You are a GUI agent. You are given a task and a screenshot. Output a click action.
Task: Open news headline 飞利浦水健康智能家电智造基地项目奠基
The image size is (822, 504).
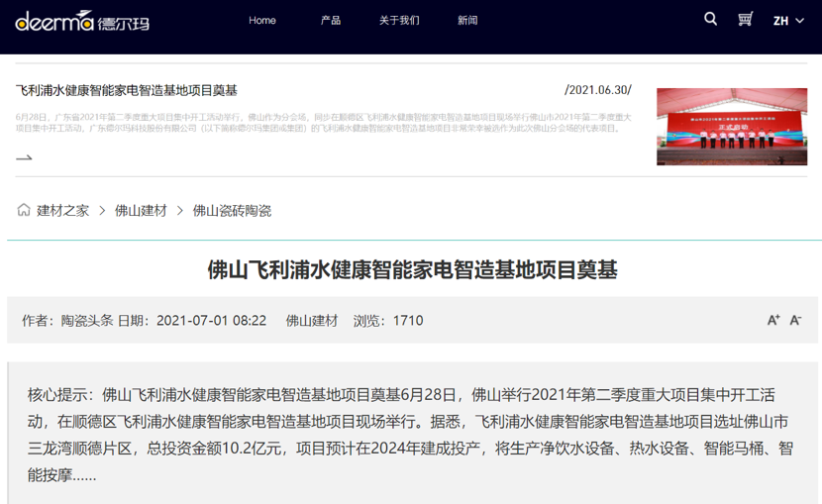[127, 90]
